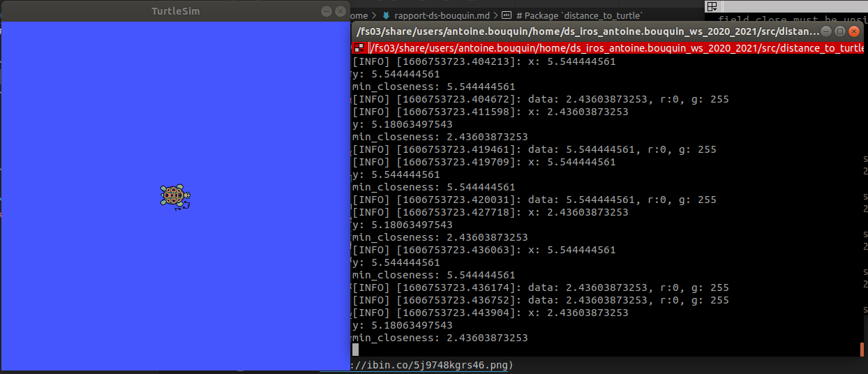Click the small grid icon at top right
This screenshot has width=868, height=374.
point(712,6)
